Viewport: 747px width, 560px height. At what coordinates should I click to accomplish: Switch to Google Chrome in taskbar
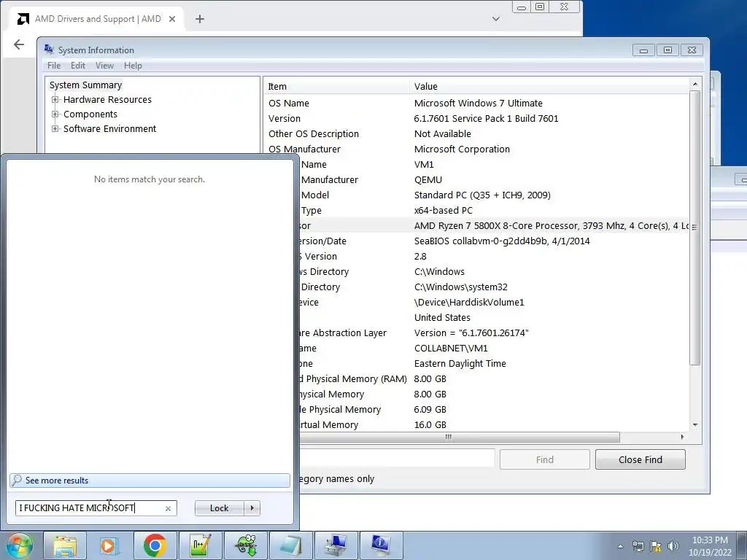155,545
